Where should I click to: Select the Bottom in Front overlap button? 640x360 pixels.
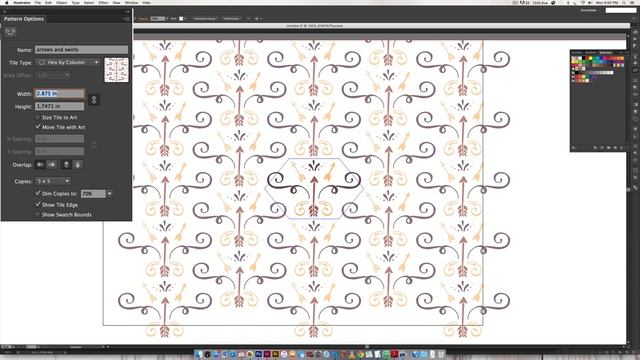point(78,164)
